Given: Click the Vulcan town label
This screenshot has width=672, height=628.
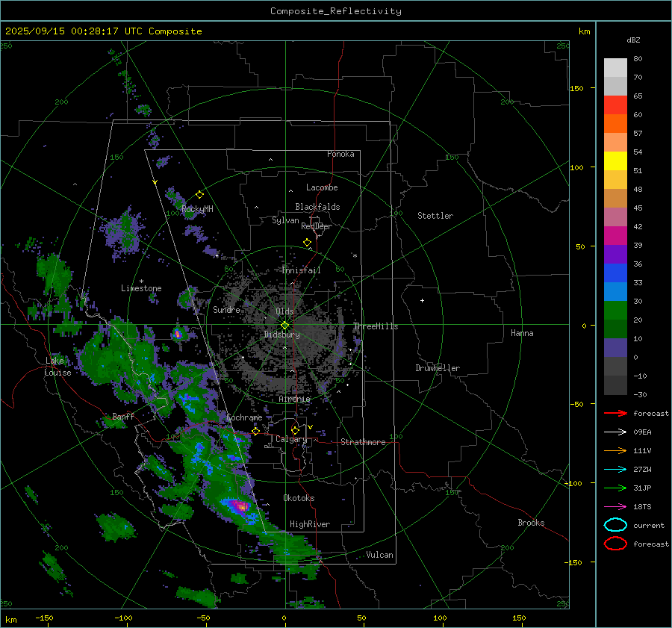Looking at the screenshot, I should coord(379,555).
